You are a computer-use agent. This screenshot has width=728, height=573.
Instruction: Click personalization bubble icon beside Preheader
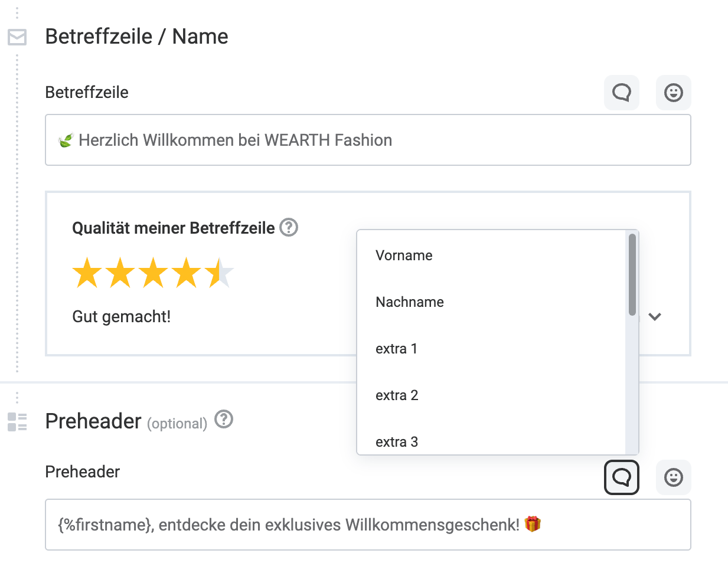(621, 477)
